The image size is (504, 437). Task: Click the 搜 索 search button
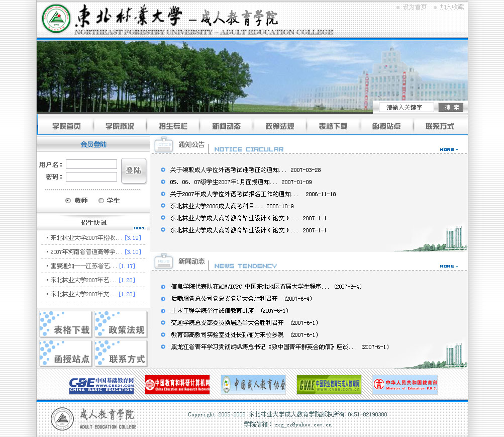click(451, 107)
